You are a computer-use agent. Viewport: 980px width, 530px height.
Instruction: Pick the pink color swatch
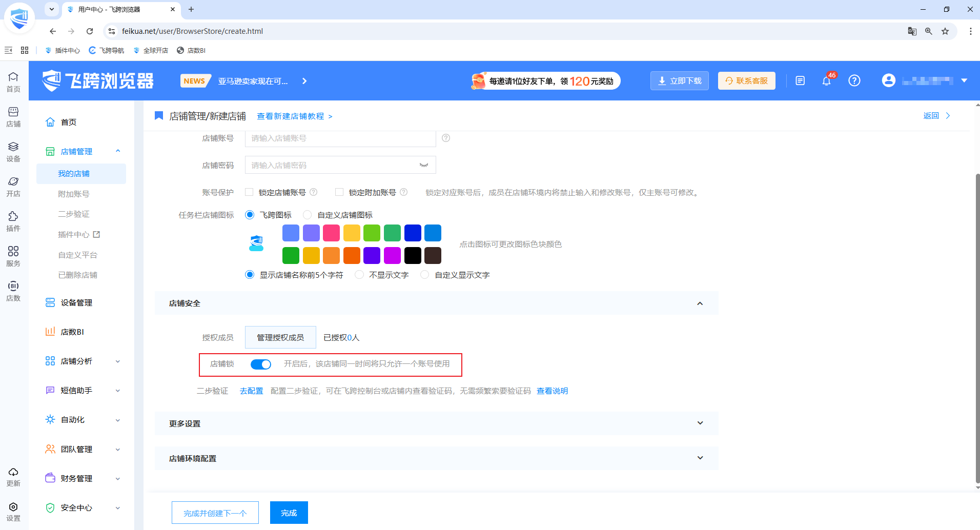click(x=331, y=233)
